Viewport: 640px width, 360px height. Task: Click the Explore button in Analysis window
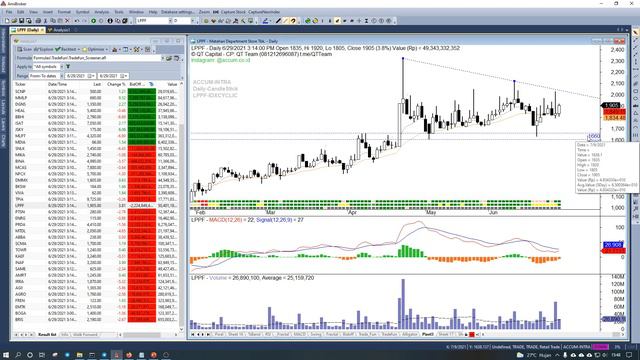click(x=43, y=49)
